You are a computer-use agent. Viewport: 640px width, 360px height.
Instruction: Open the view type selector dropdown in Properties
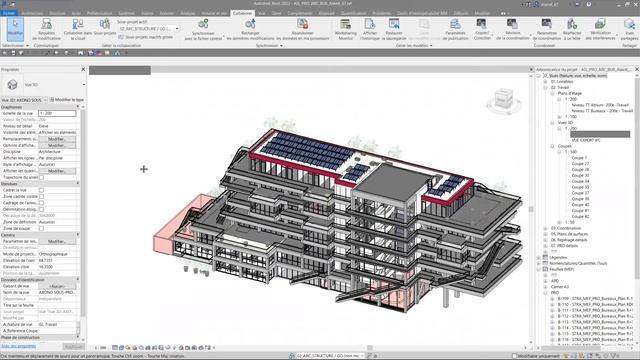coord(84,84)
